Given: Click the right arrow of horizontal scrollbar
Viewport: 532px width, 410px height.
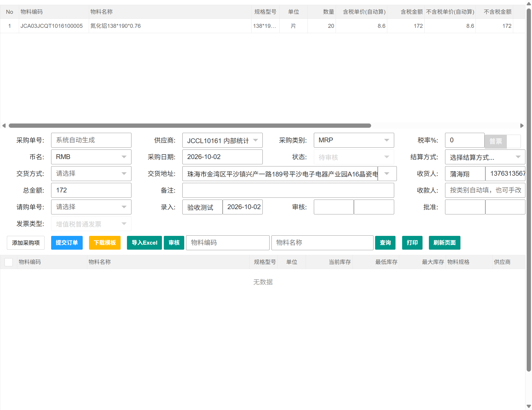Looking at the screenshot, I should 522,126.
